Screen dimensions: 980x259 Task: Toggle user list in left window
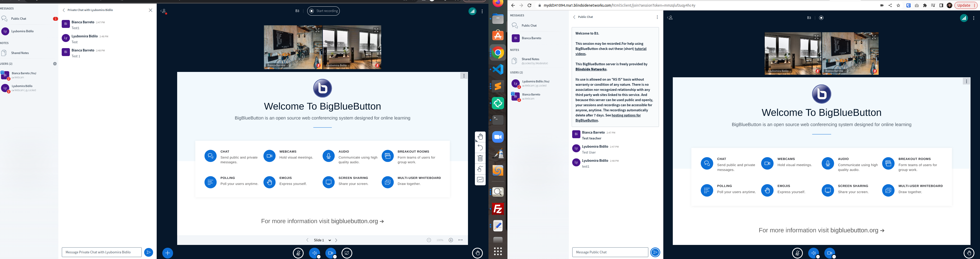point(164,12)
